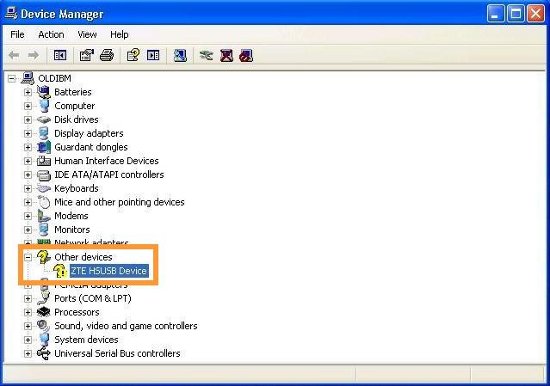Click the Display adapters icon
Screen dimensions: 550x386
tap(44, 133)
